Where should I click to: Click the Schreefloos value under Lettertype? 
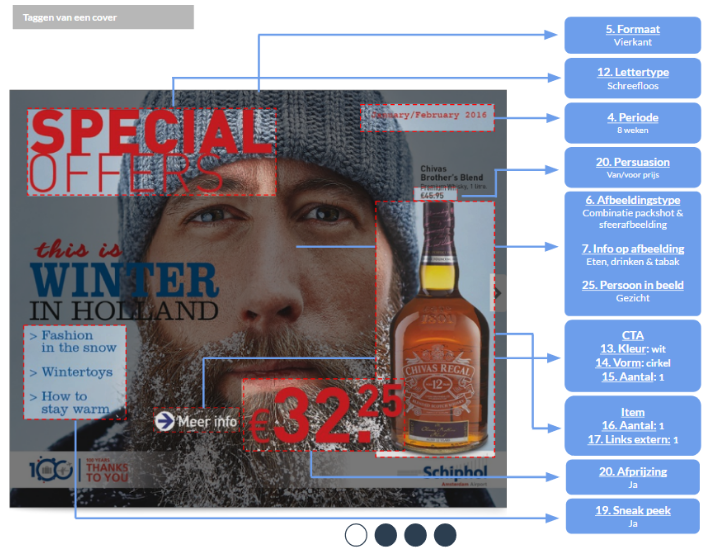pyautogui.click(x=632, y=86)
